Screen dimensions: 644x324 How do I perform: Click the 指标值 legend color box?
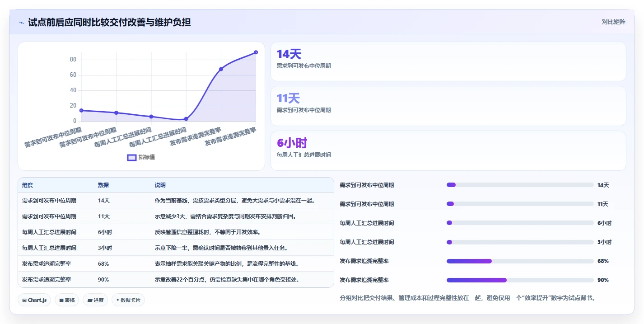coord(132,157)
